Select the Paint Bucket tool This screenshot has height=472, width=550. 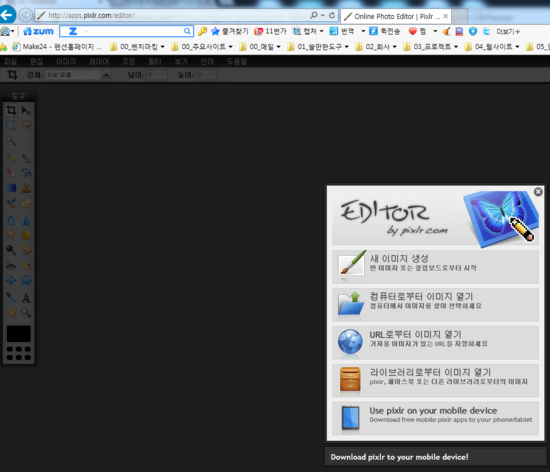[x=26, y=172]
